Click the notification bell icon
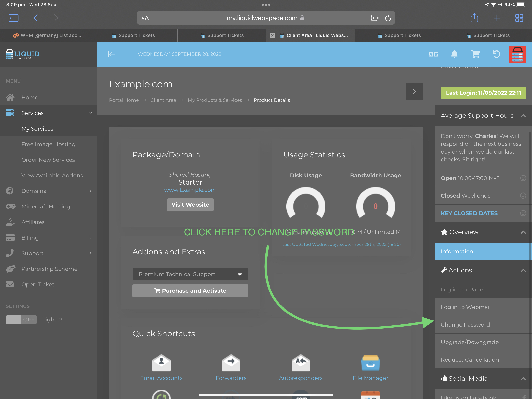The image size is (532, 399). click(454, 54)
